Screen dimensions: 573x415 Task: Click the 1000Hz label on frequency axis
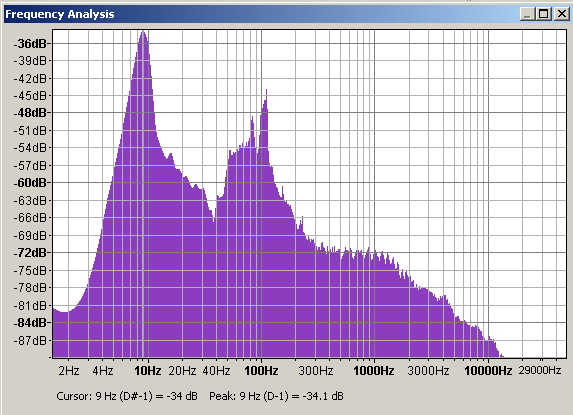373,371
